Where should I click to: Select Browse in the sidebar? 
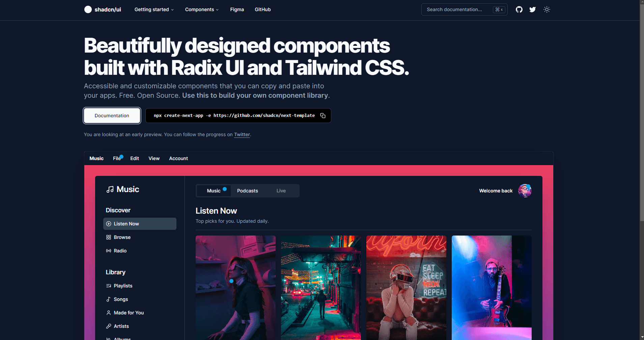140,237
